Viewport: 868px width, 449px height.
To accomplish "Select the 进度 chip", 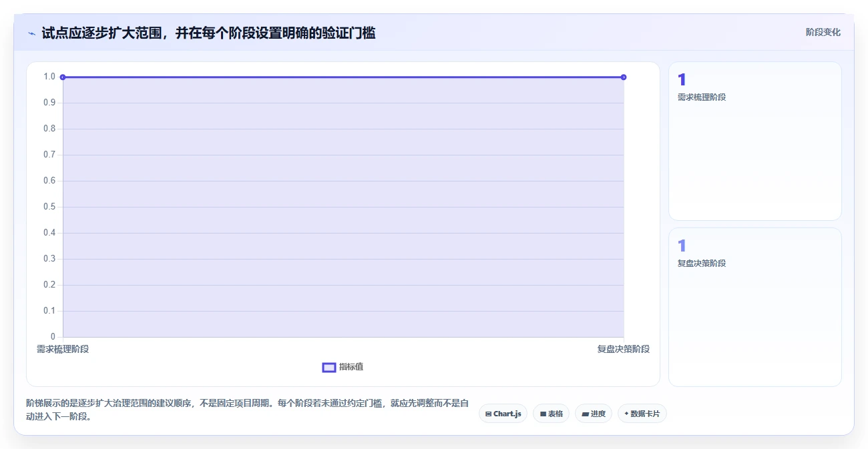I will tap(594, 414).
